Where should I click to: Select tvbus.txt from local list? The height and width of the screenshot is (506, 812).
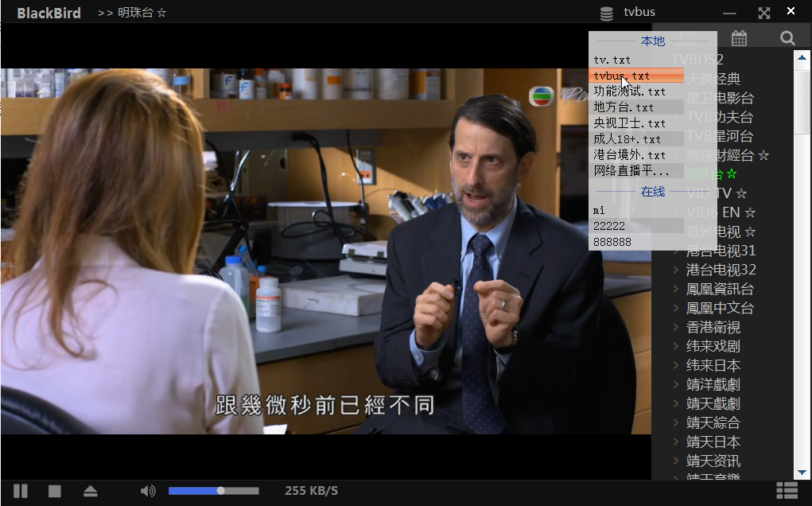coord(636,76)
